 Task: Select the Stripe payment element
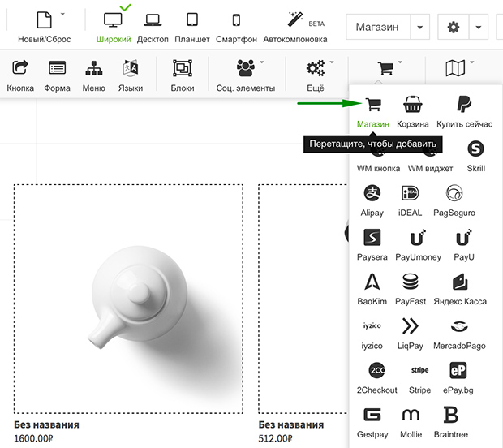coord(419,371)
